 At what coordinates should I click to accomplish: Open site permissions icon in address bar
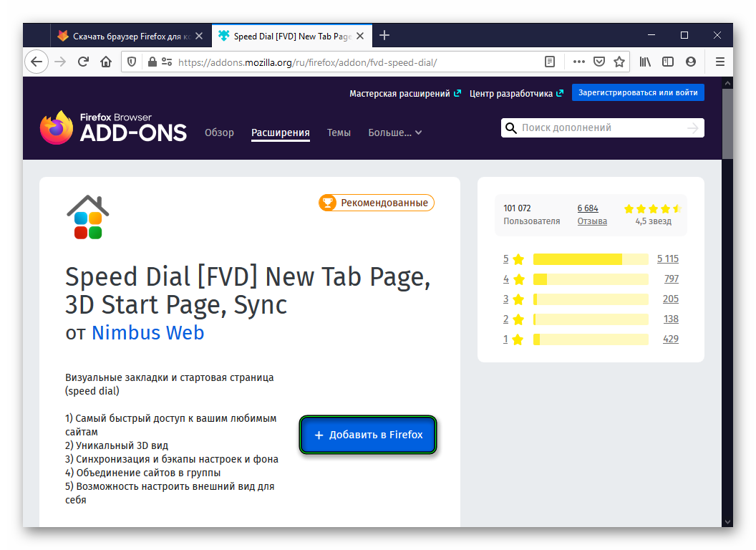[167, 62]
